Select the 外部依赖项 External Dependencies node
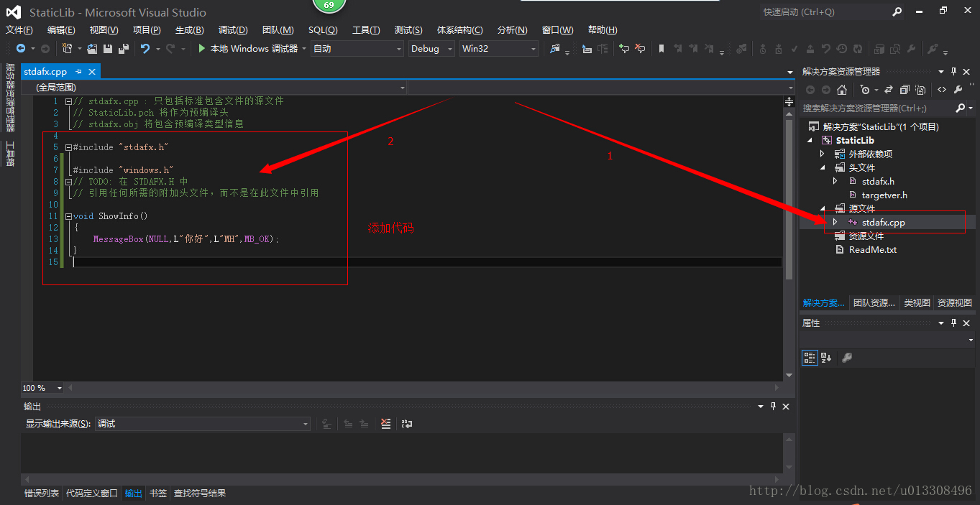Viewport: 980px width, 505px height. tap(871, 154)
